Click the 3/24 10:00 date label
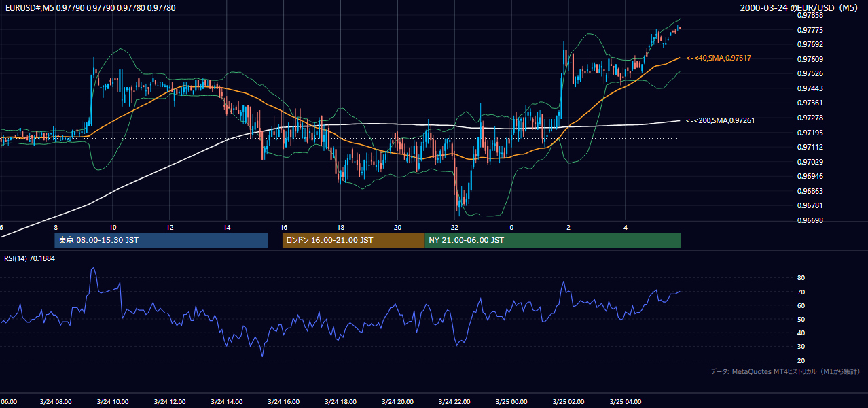This screenshot has height=408, width=868. [x=113, y=402]
